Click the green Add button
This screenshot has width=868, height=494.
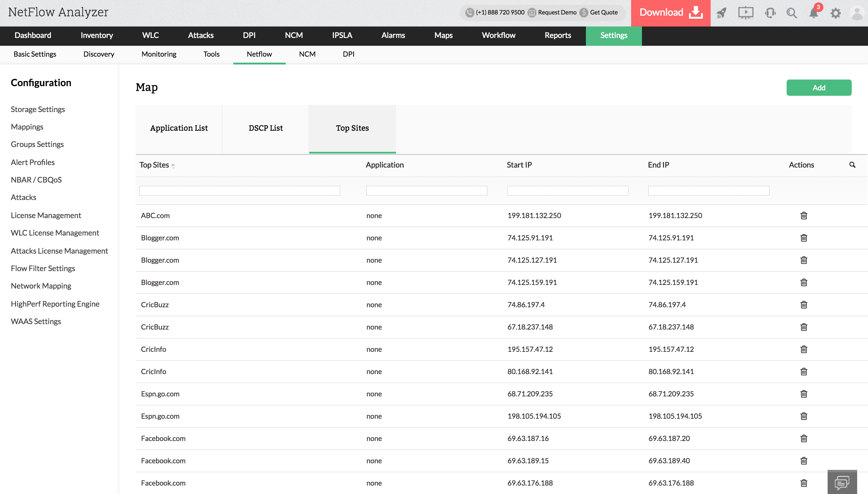pyautogui.click(x=819, y=88)
